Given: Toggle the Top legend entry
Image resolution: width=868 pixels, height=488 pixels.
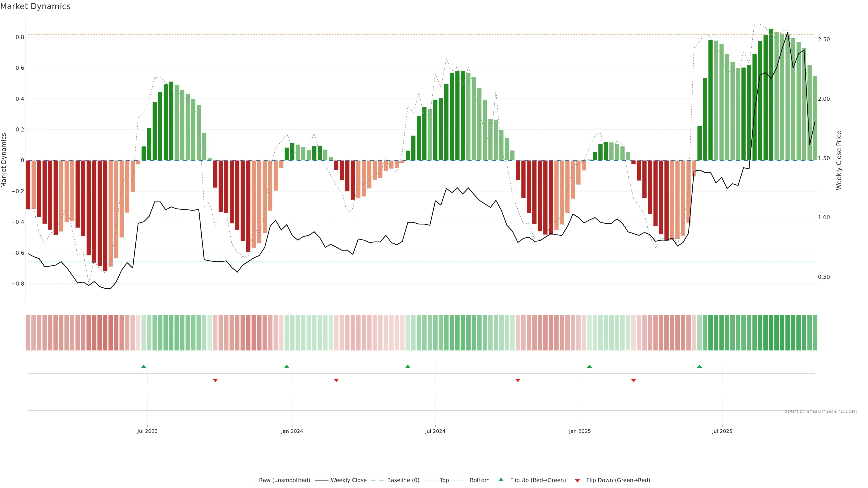Looking at the screenshot, I should tap(444, 480).
